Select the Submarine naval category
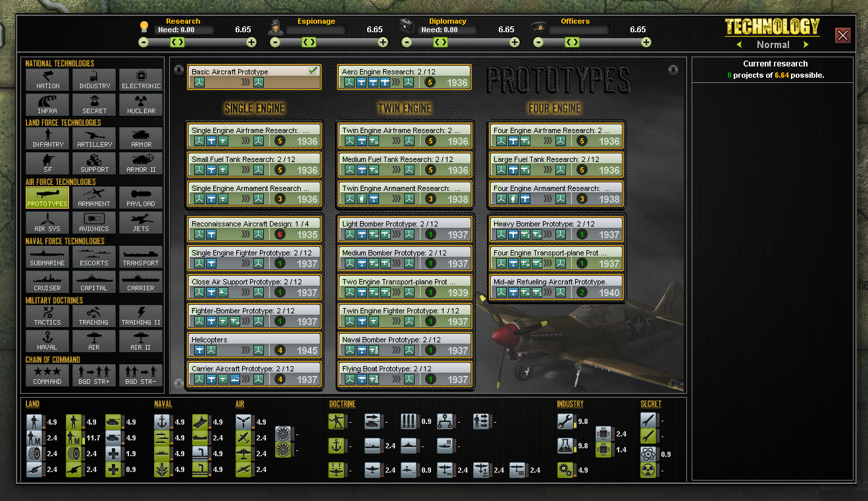 pos(47,257)
